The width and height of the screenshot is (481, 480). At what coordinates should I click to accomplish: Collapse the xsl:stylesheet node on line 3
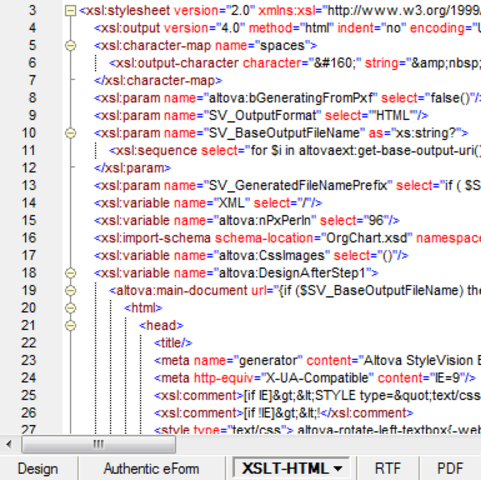tap(70, 11)
